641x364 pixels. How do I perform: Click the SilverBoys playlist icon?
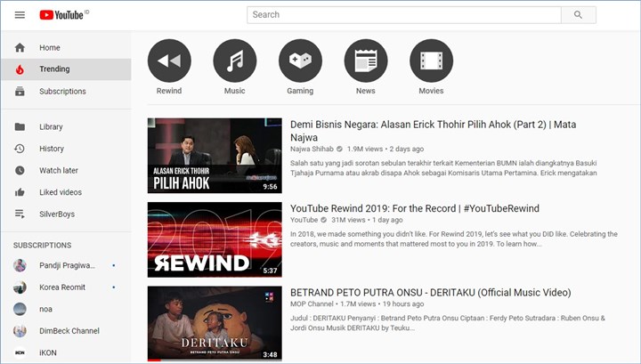point(20,214)
